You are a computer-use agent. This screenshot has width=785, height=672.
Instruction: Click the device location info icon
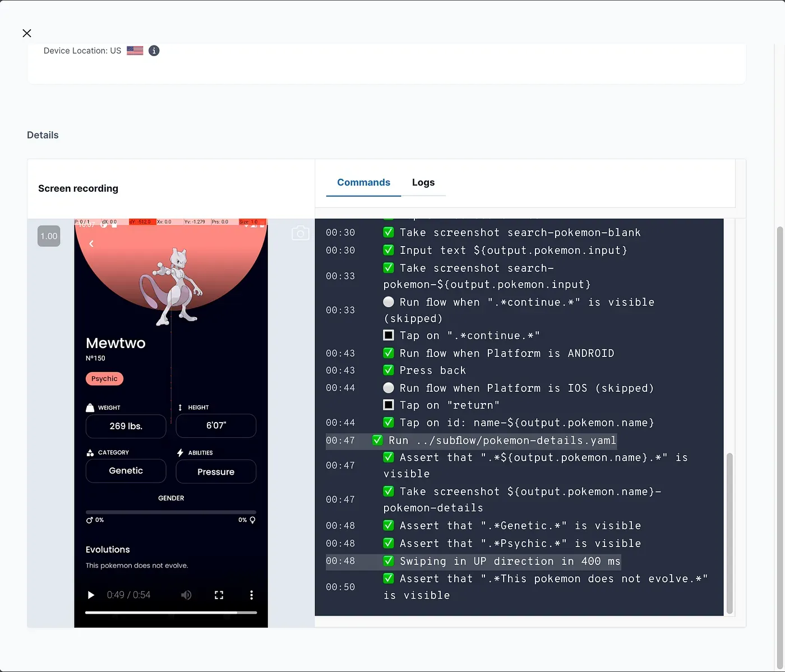click(154, 50)
